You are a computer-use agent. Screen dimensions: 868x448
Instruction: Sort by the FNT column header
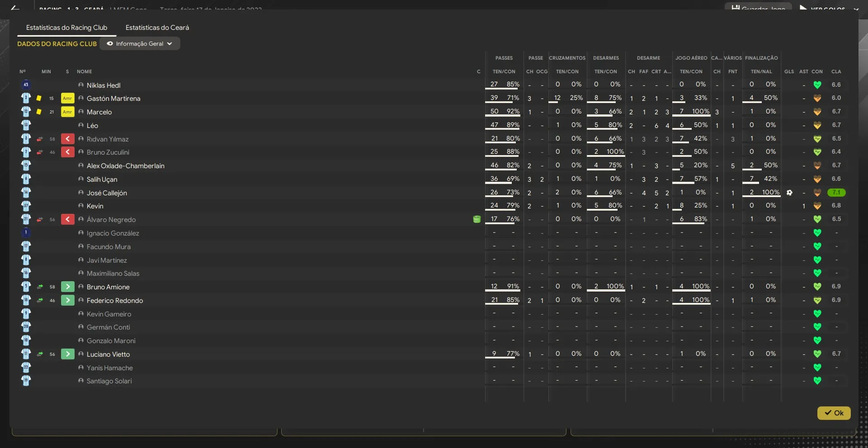pyautogui.click(x=733, y=71)
